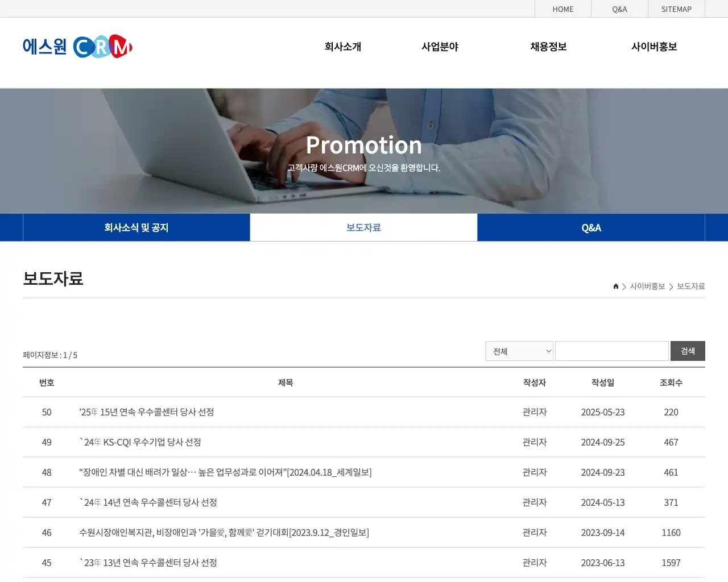This screenshot has width=728, height=582.
Task: Click 사이버홍보 in the breadcrumb trail
Action: [648, 286]
